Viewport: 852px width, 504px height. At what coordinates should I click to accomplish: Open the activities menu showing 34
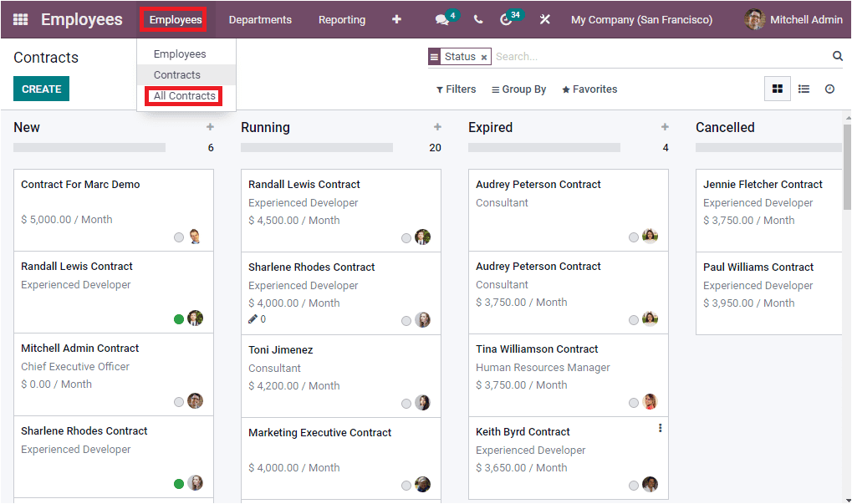click(508, 18)
